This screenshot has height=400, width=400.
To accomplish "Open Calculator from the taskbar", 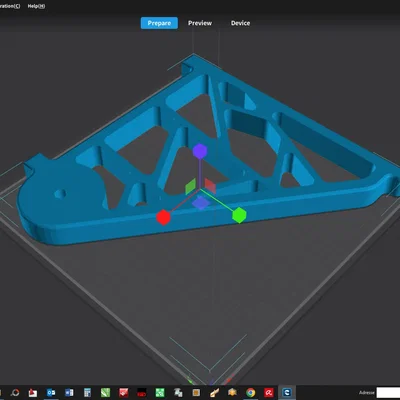I will coord(87,393).
